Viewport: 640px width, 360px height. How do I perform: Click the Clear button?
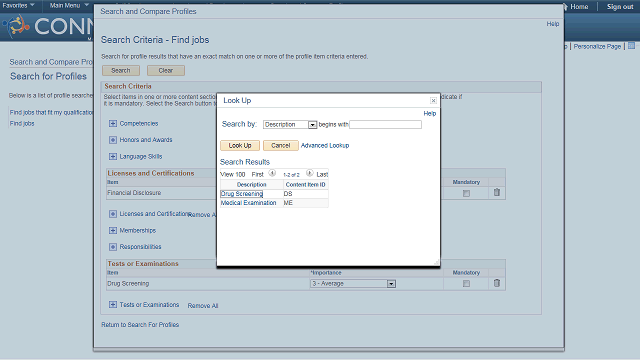(166, 71)
